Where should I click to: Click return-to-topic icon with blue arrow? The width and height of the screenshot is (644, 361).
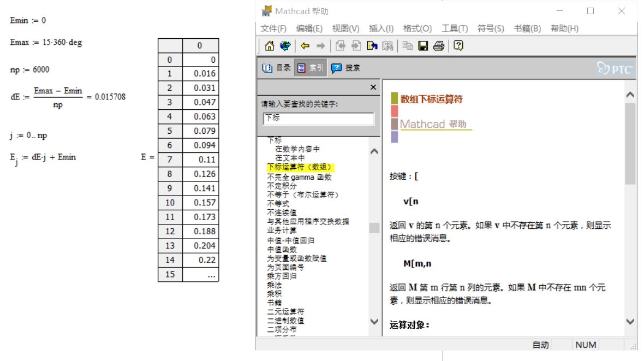(x=372, y=46)
